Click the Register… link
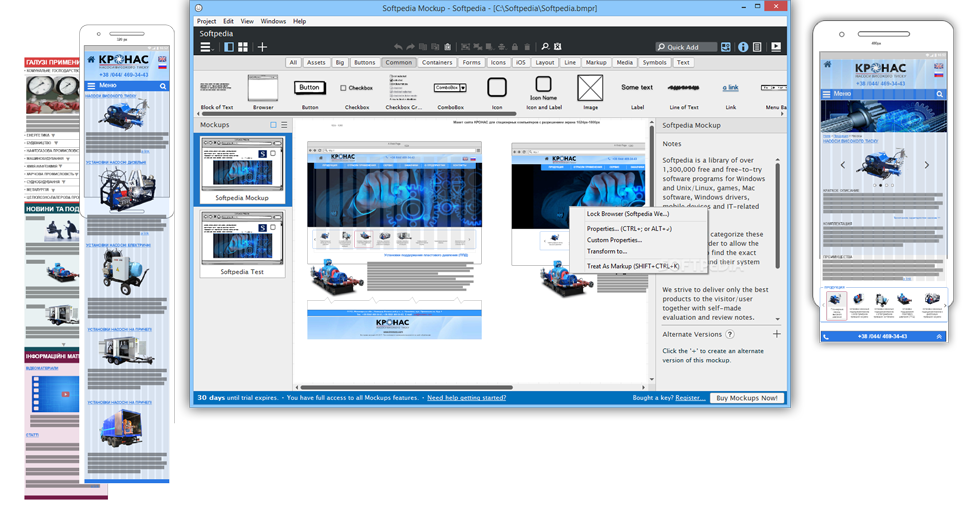The height and width of the screenshot is (530, 980). click(x=691, y=398)
